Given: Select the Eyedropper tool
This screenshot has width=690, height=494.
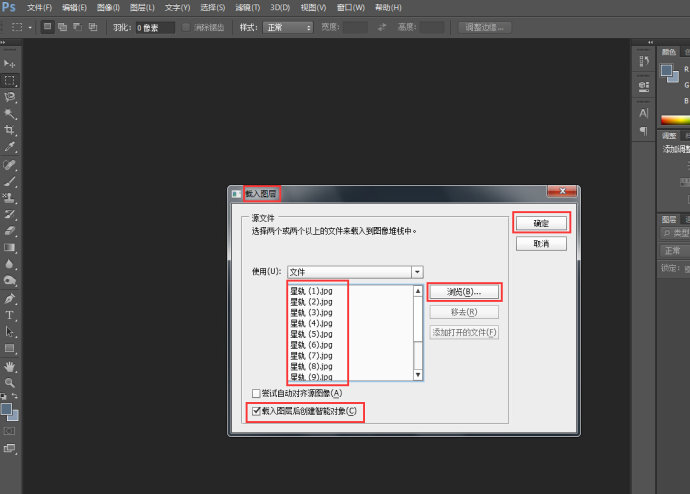Looking at the screenshot, I should pyautogui.click(x=10, y=148).
